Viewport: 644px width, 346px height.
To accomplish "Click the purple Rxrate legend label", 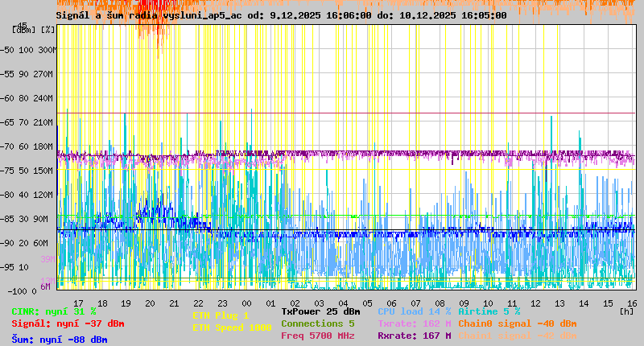I will [x=414, y=336].
